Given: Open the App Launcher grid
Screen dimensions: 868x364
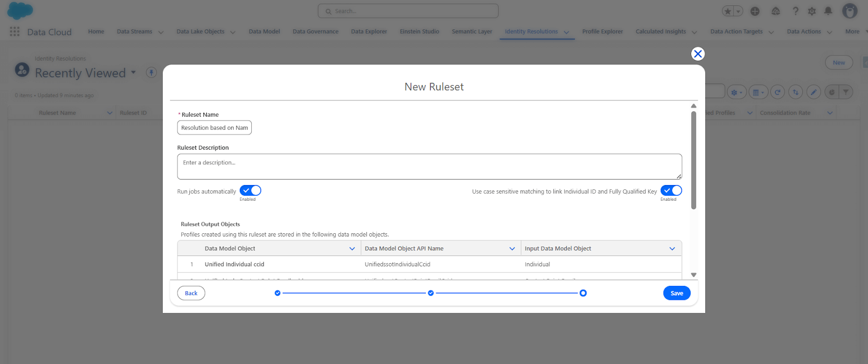Looking at the screenshot, I should pos(15,32).
